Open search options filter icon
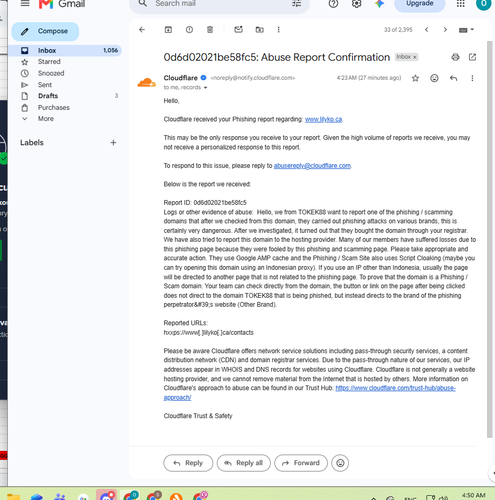This screenshot has width=495, height=500. [296, 4]
